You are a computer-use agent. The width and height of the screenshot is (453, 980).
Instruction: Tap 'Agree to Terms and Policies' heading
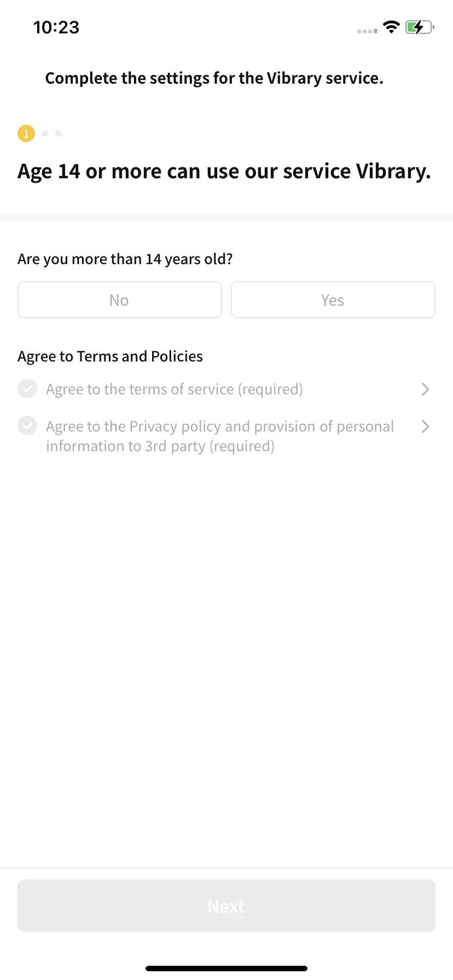coord(111,357)
